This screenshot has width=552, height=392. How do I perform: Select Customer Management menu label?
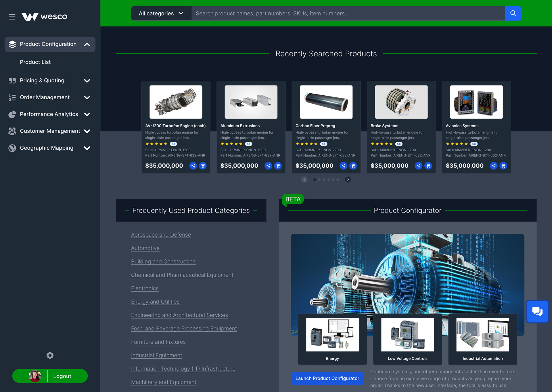[50, 131]
